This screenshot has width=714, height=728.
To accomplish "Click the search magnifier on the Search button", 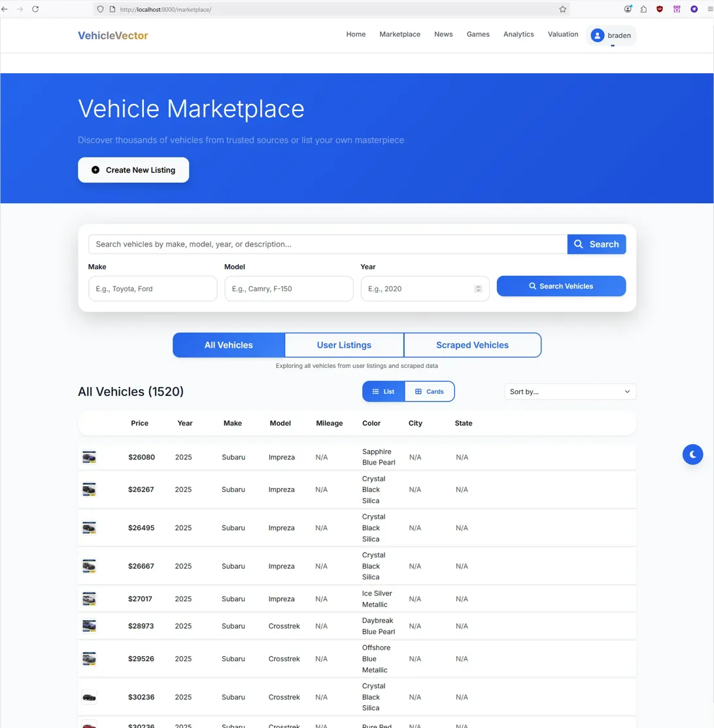I will [x=578, y=244].
